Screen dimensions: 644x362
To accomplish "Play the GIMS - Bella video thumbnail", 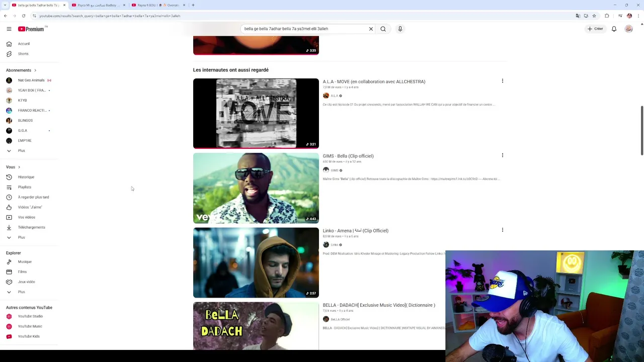I will (x=256, y=188).
